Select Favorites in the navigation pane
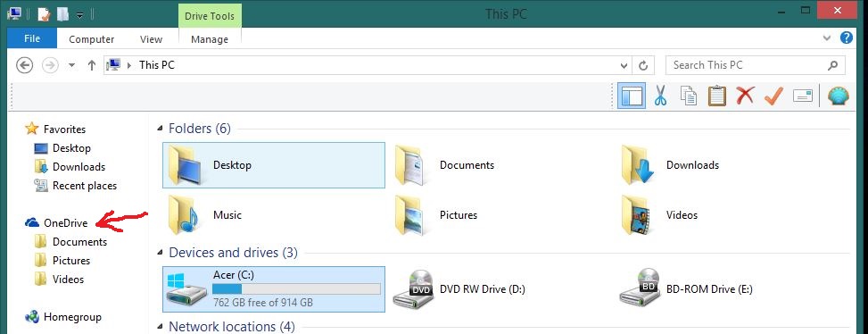Image resolution: width=868 pixels, height=334 pixels. pos(55,129)
